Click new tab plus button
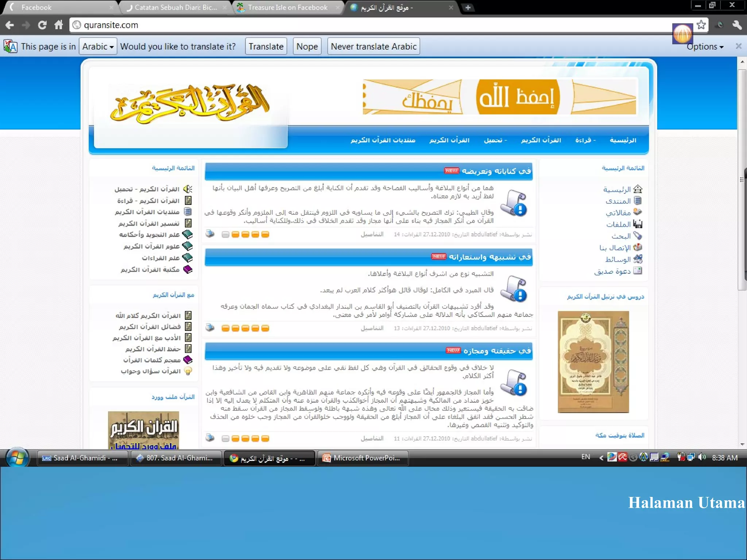The image size is (747, 560). (468, 7)
